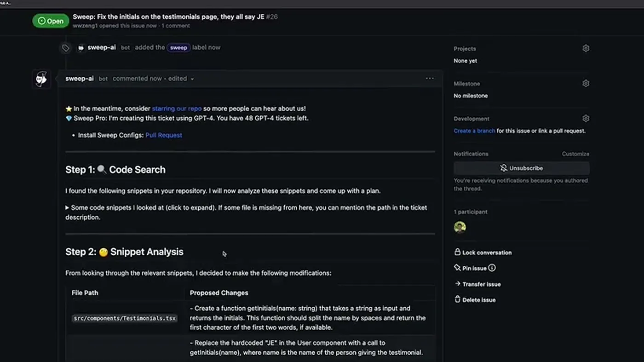This screenshot has width=644, height=362.
Task: Click the Proposed Changes column header
Action: [219, 293]
